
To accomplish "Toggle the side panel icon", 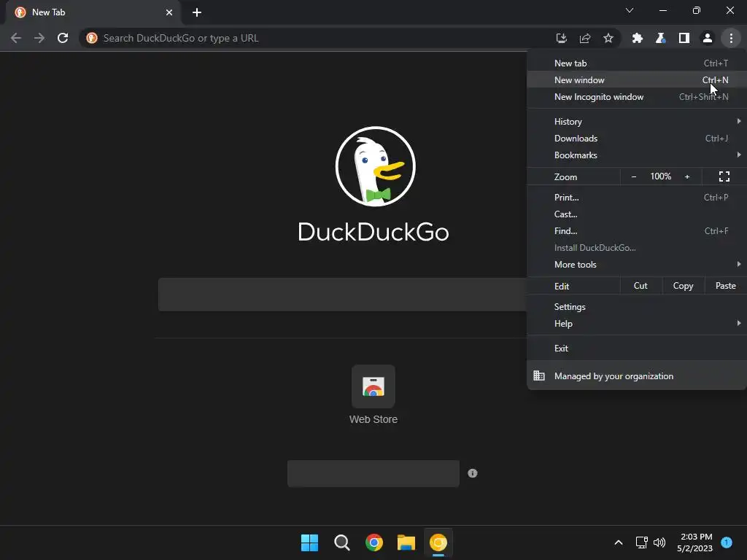I will [684, 38].
